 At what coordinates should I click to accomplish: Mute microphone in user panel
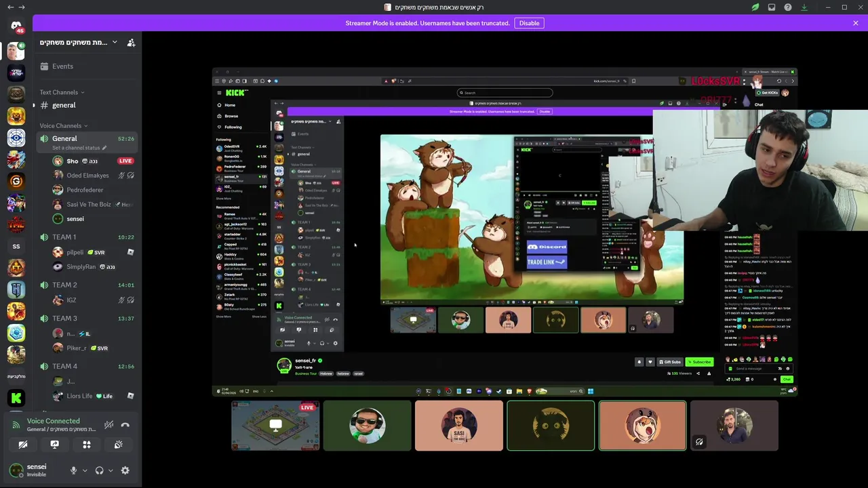[x=74, y=470]
